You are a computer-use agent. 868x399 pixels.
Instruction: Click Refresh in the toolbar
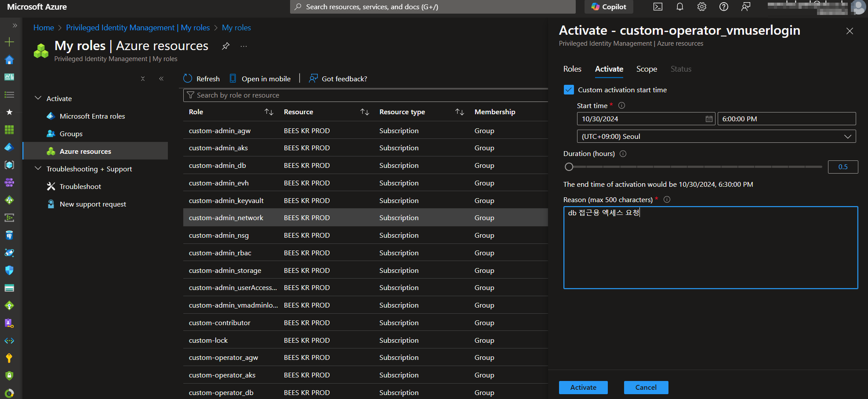[202, 79]
